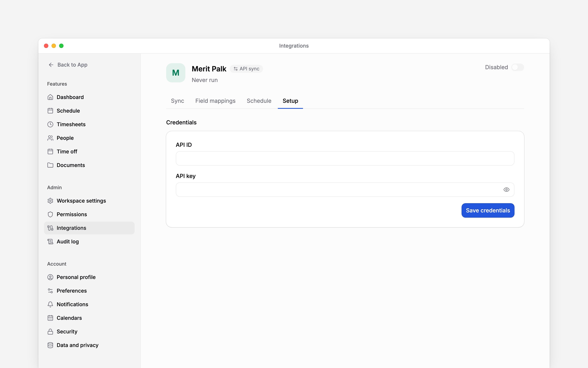Open Permissions in the Admin section
Viewport: 588px width, 368px height.
pos(89,214)
